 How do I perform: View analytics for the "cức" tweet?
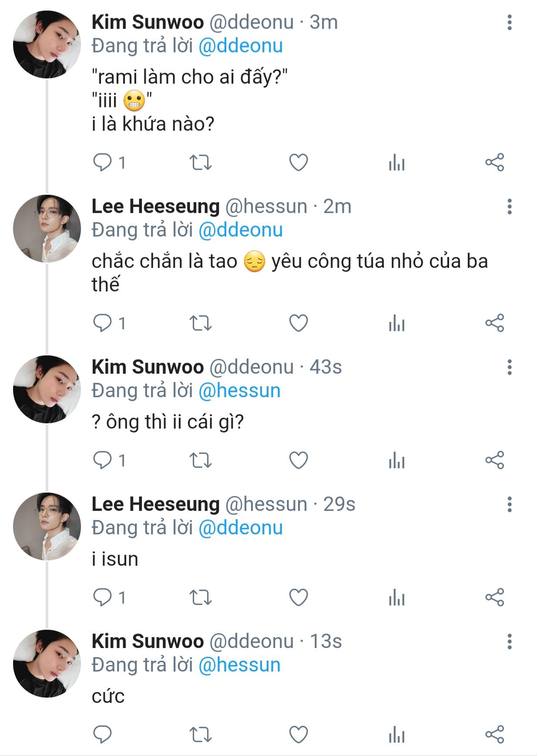(396, 735)
